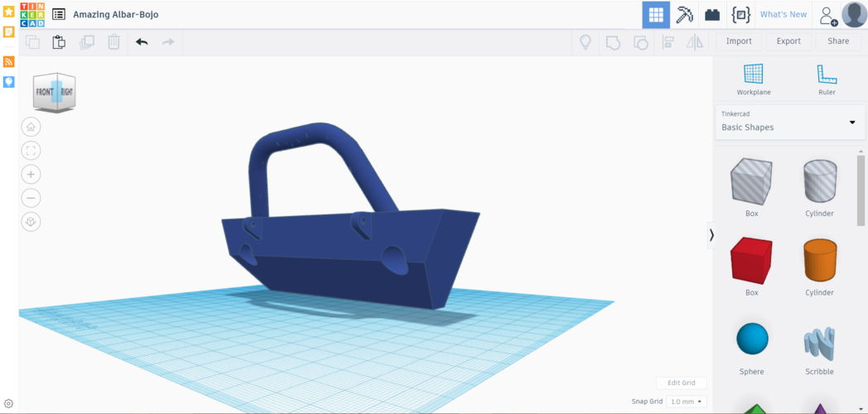
Task: Click the Duplicate icon
Action: point(87,42)
